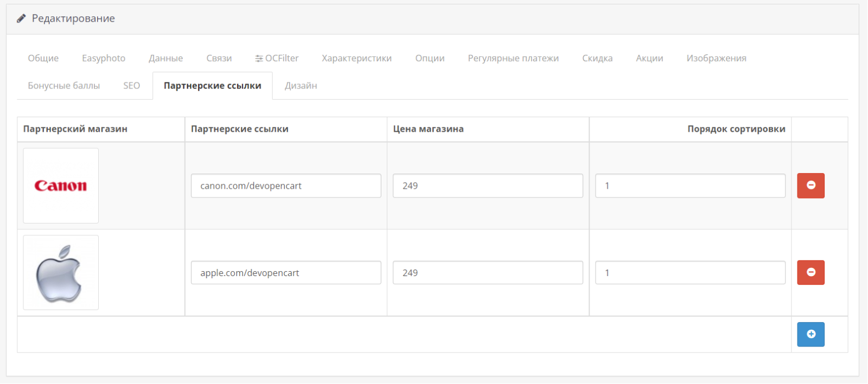Click the Apple store price field

(x=488, y=273)
